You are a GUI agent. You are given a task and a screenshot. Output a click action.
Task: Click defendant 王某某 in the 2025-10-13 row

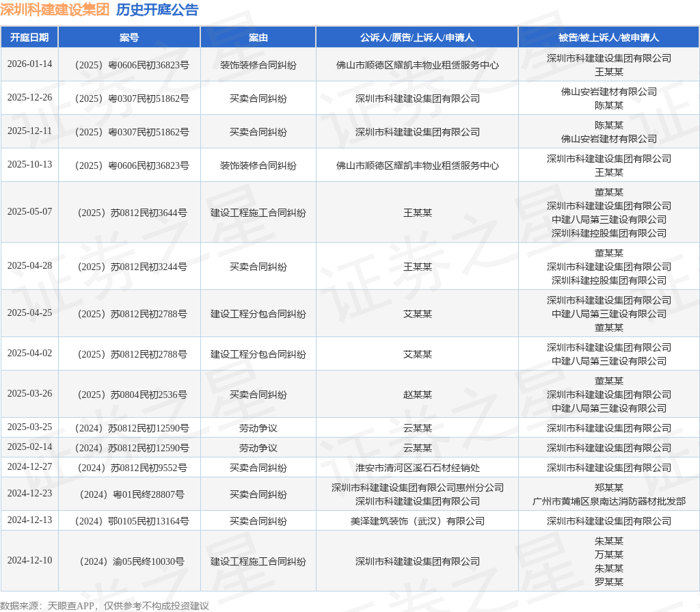pyautogui.click(x=609, y=172)
